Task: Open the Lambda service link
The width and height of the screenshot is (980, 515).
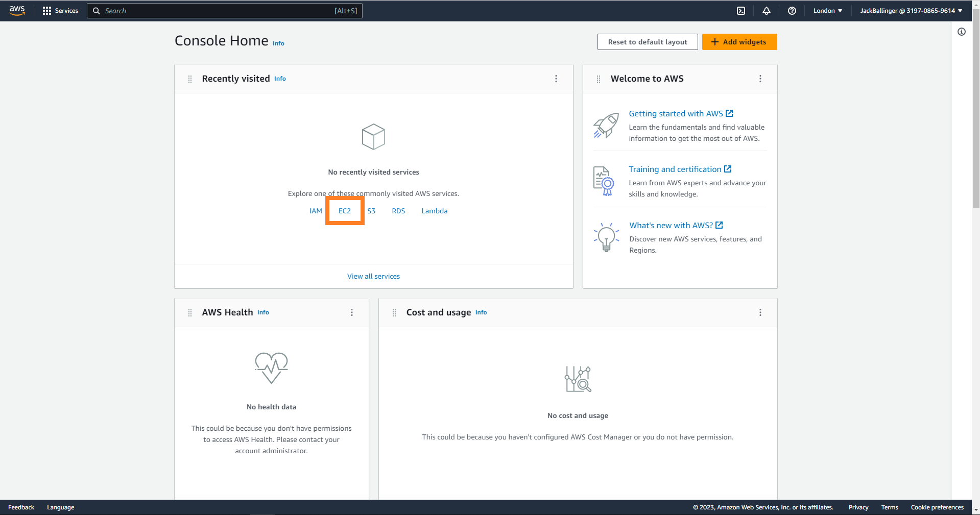Action: point(435,211)
